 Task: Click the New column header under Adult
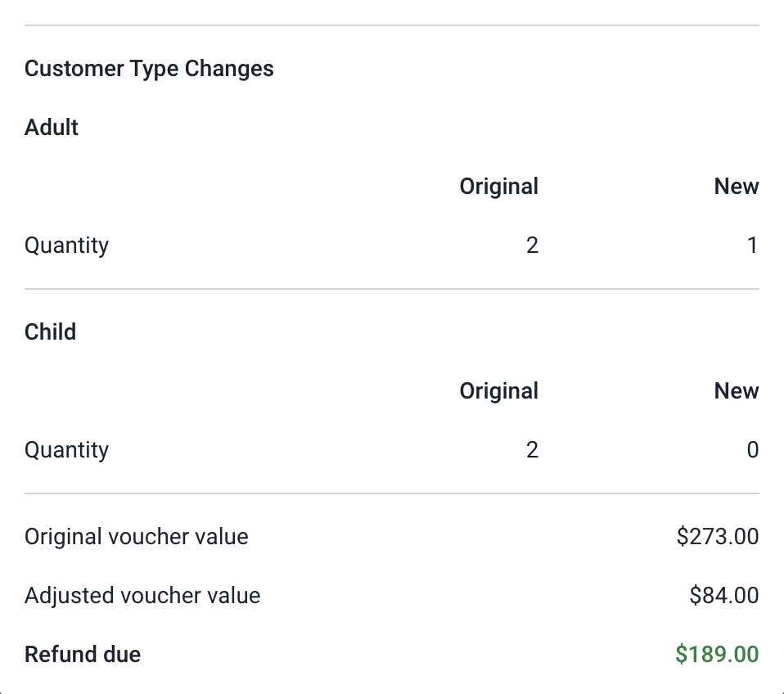point(736,187)
